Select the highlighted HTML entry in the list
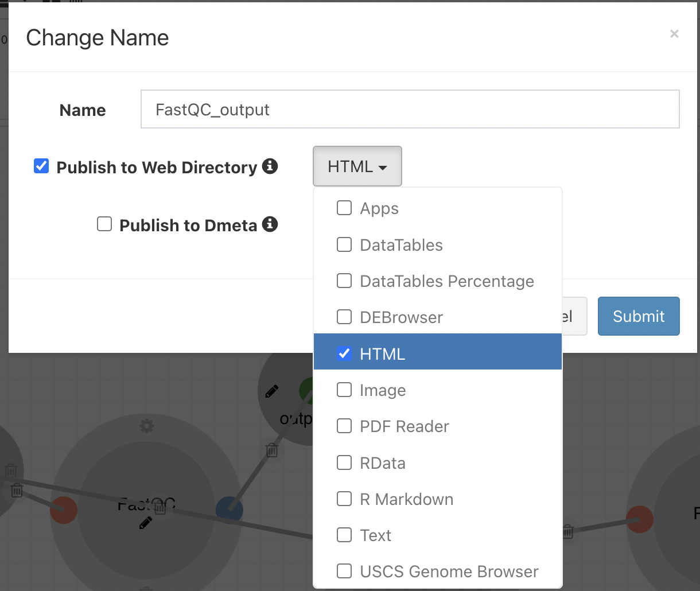This screenshot has width=700, height=591. (x=382, y=354)
